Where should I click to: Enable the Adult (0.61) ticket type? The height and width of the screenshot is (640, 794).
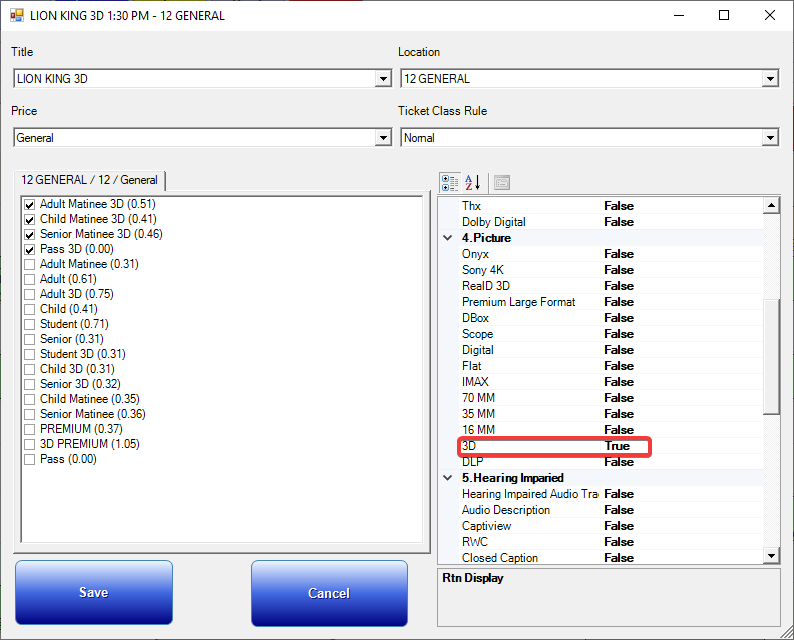click(x=29, y=279)
